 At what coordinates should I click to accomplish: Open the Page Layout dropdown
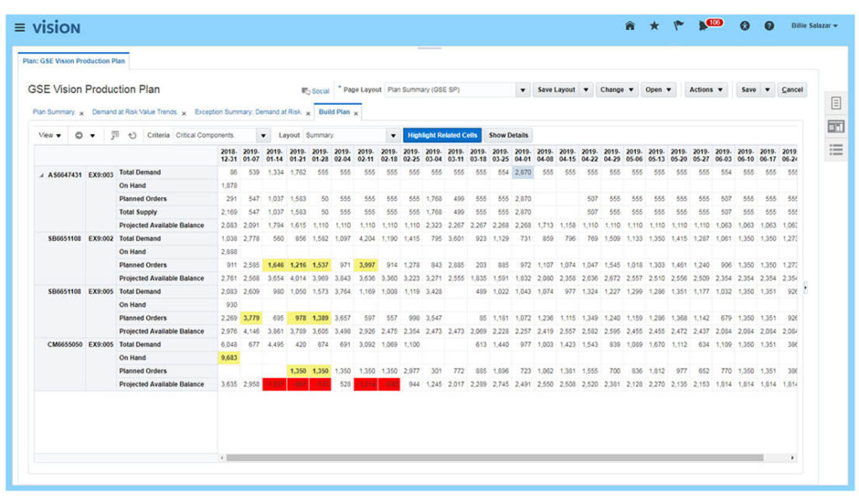(522, 90)
